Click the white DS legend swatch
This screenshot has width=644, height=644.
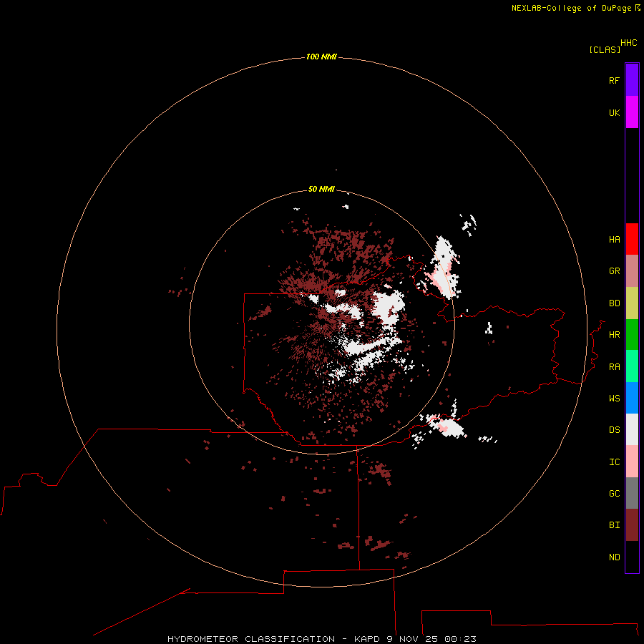point(632,429)
